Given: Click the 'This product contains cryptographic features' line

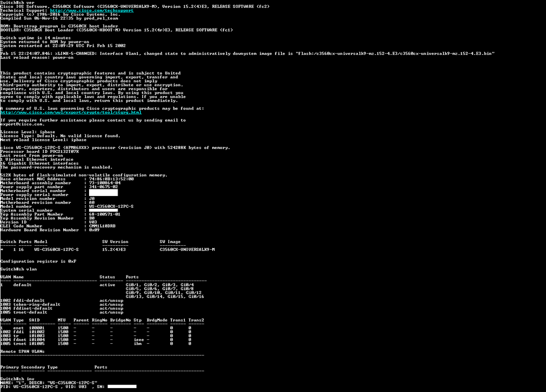Looking at the screenshot, I should [91, 73].
